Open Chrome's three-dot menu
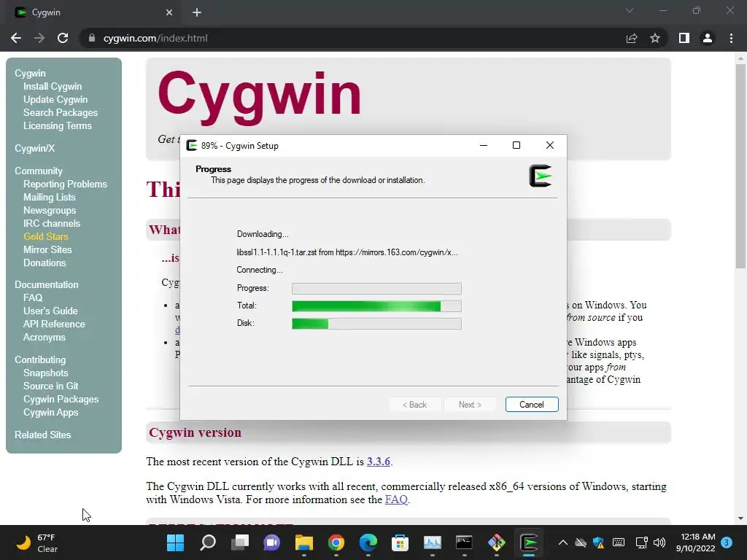 pyautogui.click(x=731, y=38)
